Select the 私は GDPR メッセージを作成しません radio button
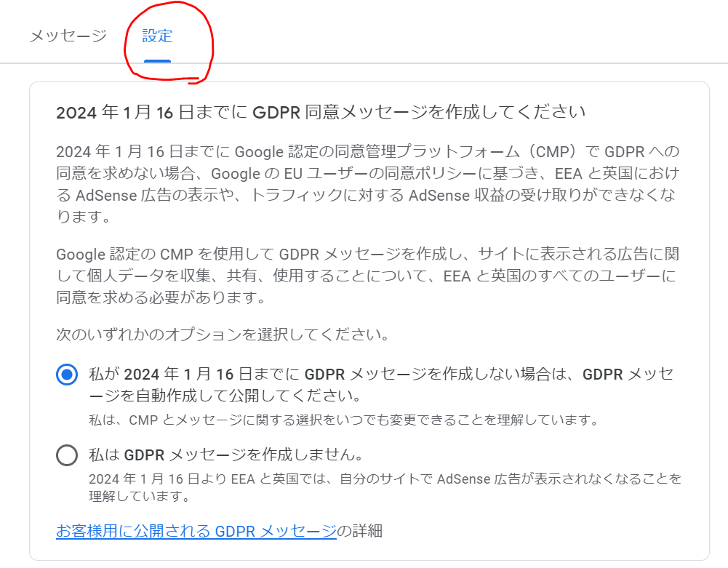The height and width of the screenshot is (568, 728). 67,455
